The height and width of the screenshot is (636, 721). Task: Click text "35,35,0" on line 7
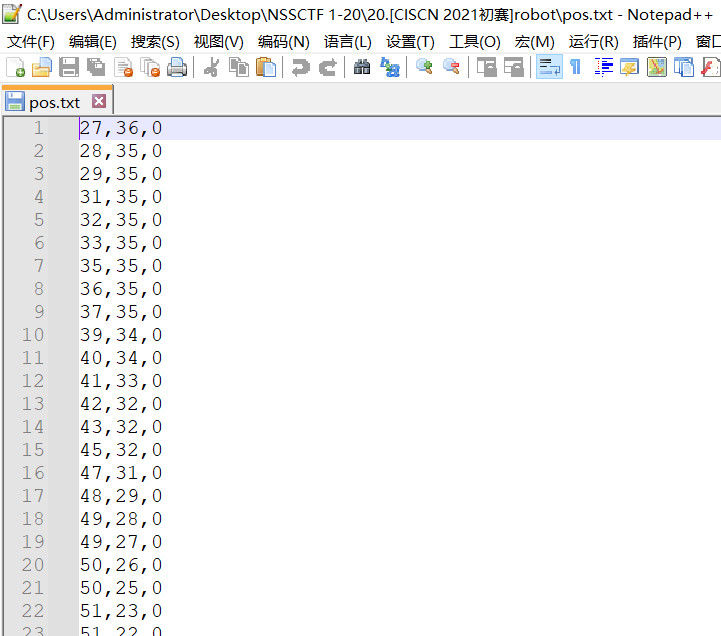click(121, 266)
